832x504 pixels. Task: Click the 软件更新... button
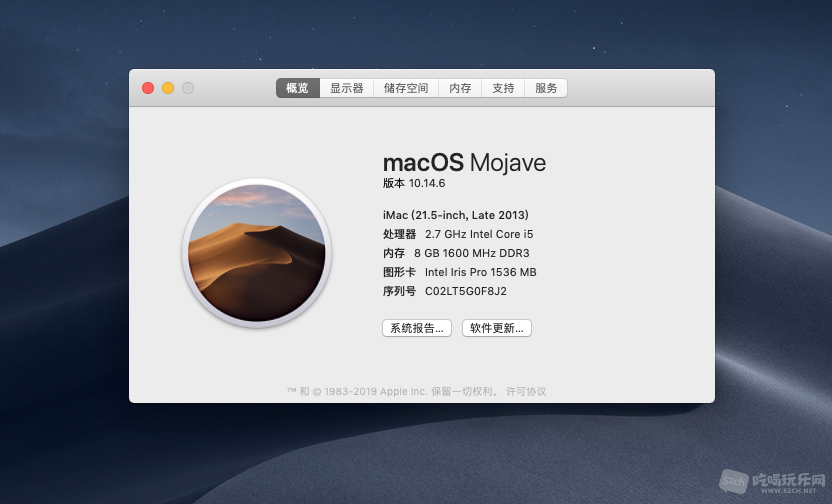point(497,328)
